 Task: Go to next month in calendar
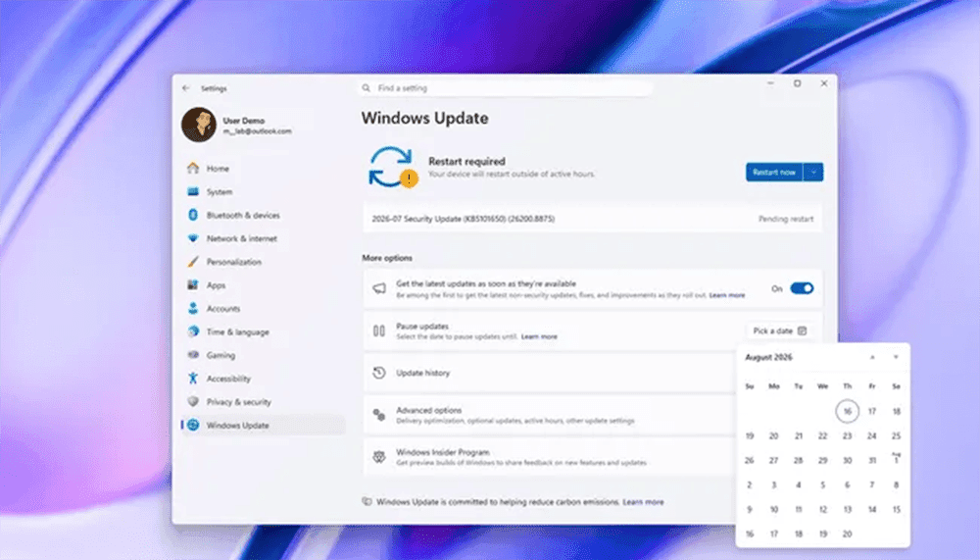(896, 357)
